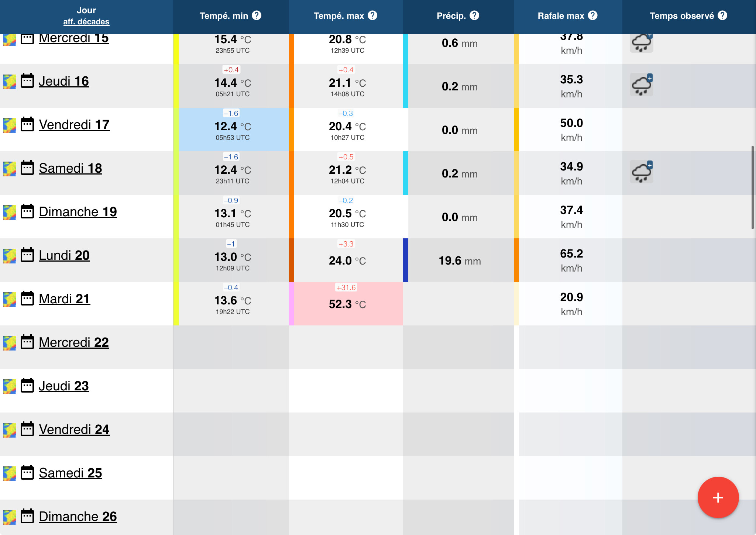Viewport: 756px width, 535px height.
Task: Click the Rafale max help icon
Action: click(592, 15)
